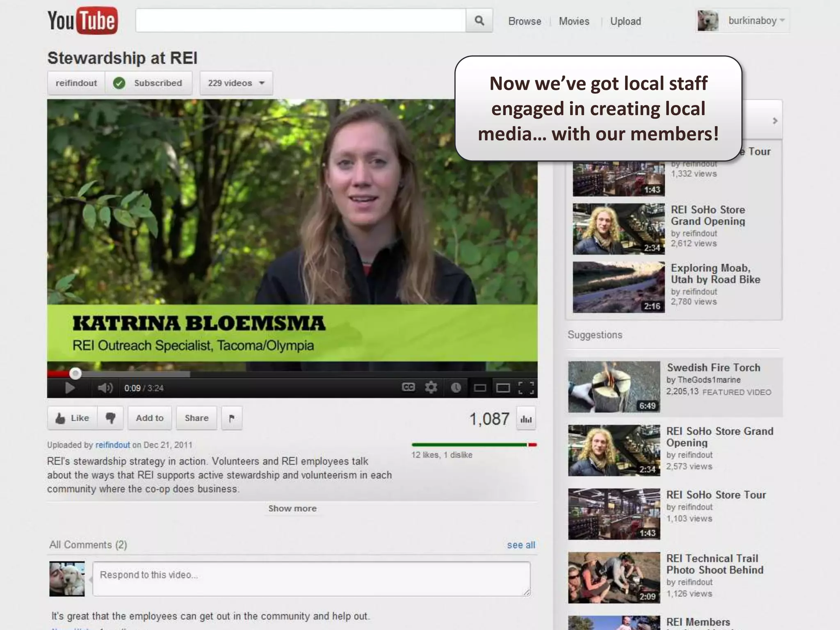Click the reifindout channel button
This screenshot has width=840, height=630.
(x=76, y=83)
